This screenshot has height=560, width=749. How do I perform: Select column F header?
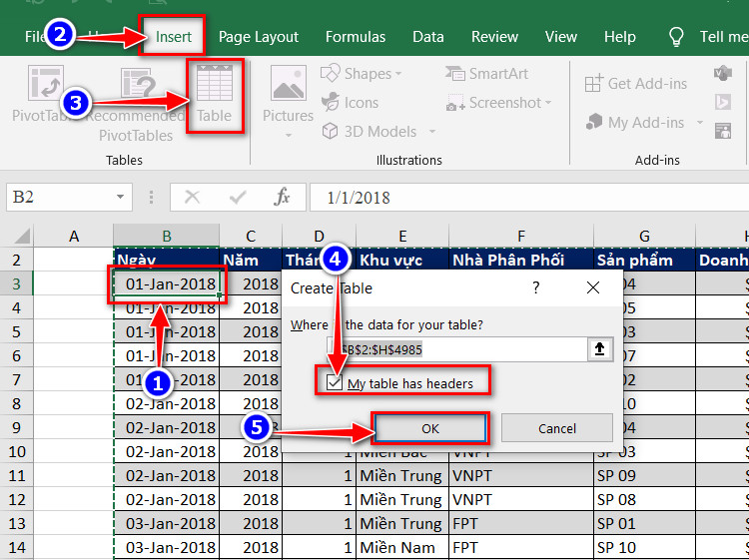coord(521,236)
